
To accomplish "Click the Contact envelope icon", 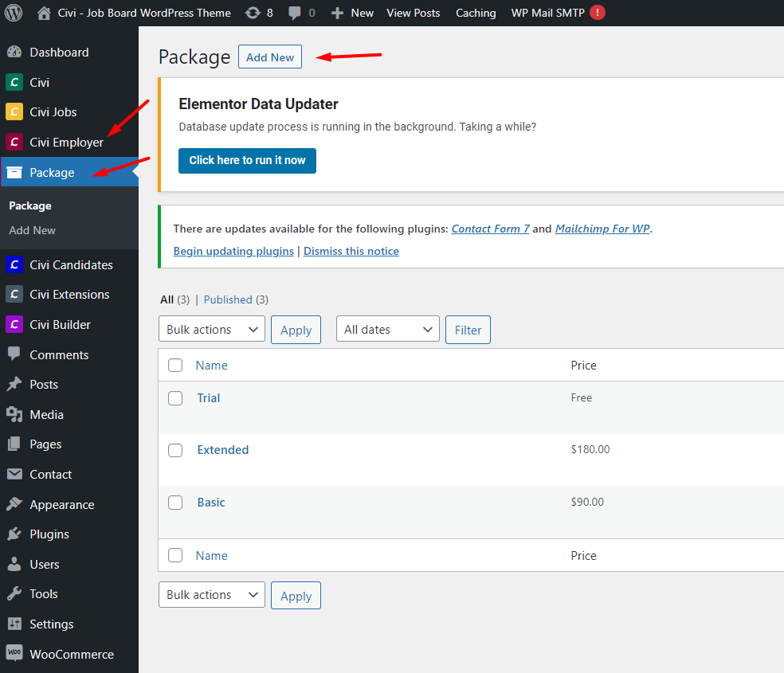I will (x=14, y=474).
